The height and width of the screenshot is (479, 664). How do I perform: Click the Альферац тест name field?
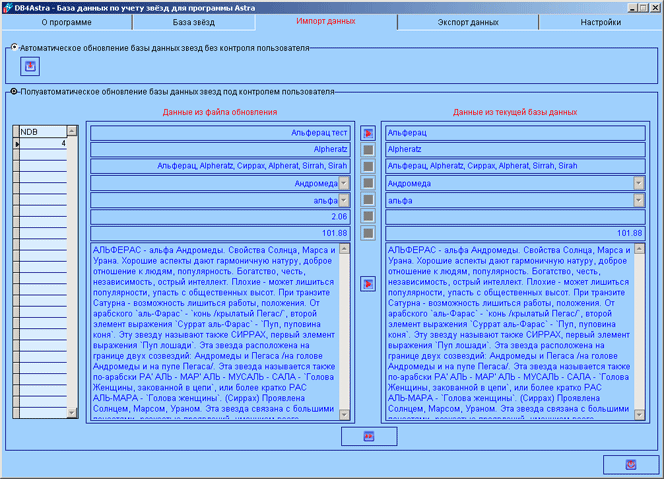[x=220, y=132]
